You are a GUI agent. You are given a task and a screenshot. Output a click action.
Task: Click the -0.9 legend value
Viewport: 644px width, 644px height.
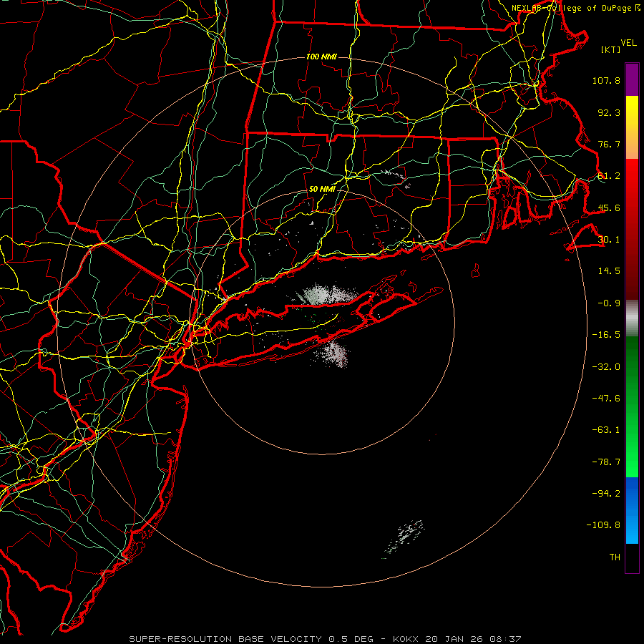click(x=609, y=303)
